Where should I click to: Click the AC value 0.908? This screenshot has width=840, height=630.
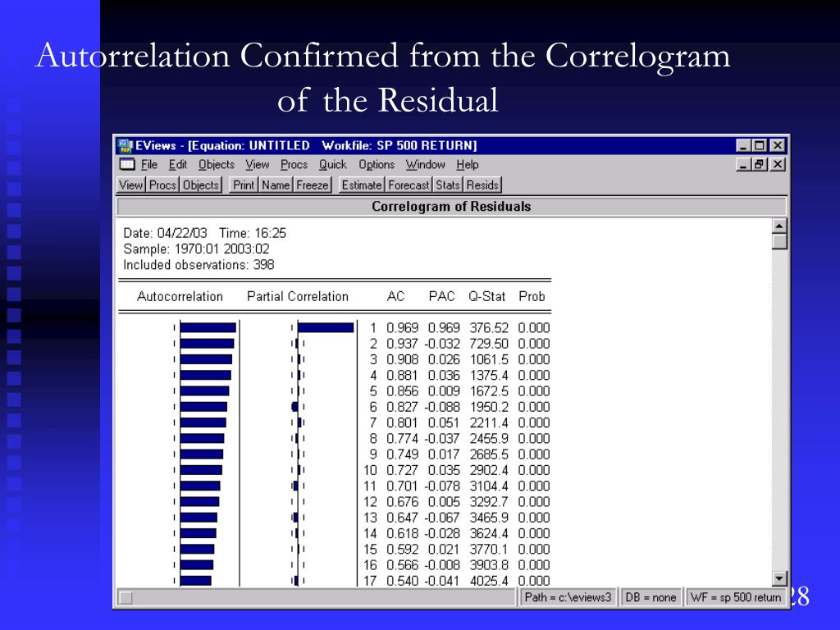tap(402, 359)
